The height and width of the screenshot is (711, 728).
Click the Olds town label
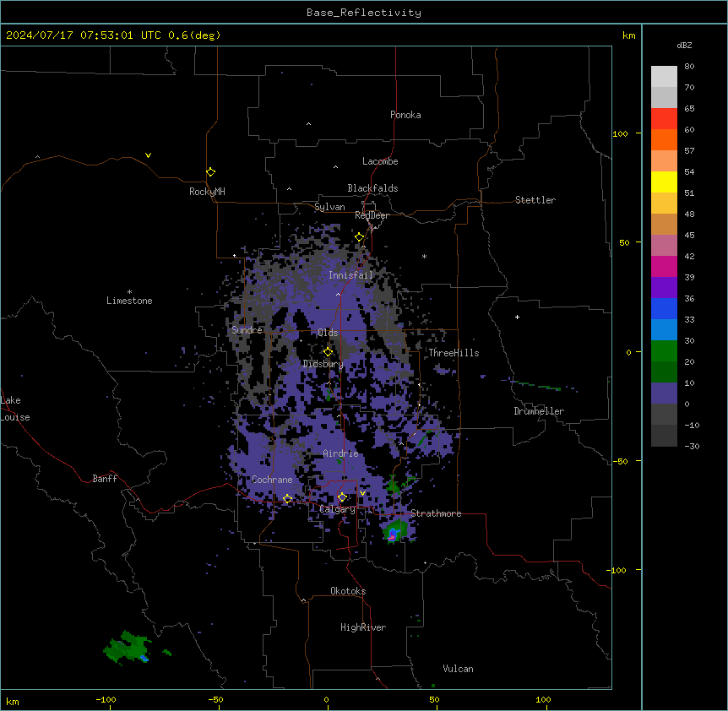click(328, 333)
